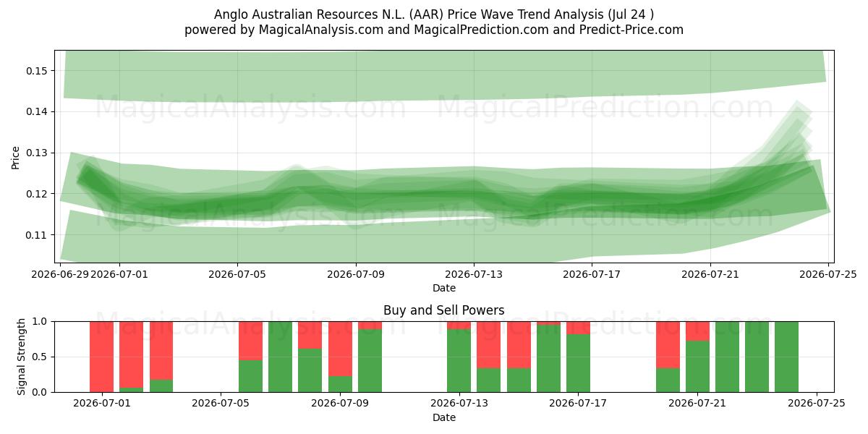Click the 2026-07-05 date under the Buy and Sell chart
The width and height of the screenshot is (868, 434).
[x=221, y=404]
